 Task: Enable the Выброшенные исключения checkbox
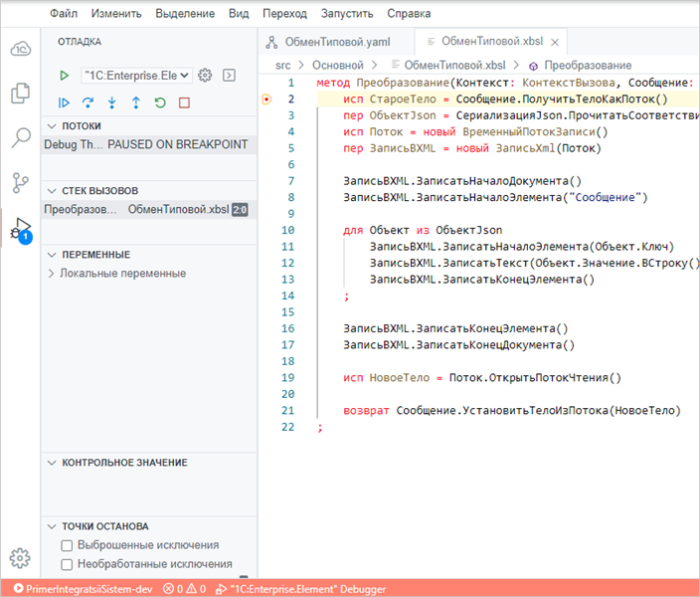coord(67,545)
